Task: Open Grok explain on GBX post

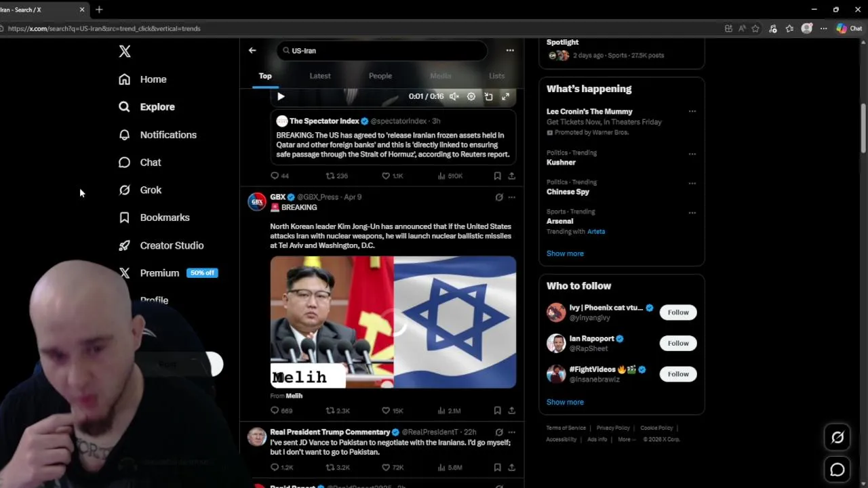Action: (x=499, y=197)
